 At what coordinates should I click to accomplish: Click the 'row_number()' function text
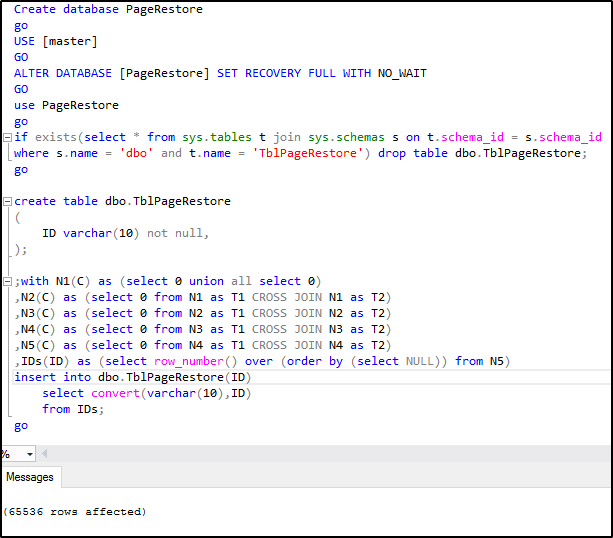tap(195, 362)
